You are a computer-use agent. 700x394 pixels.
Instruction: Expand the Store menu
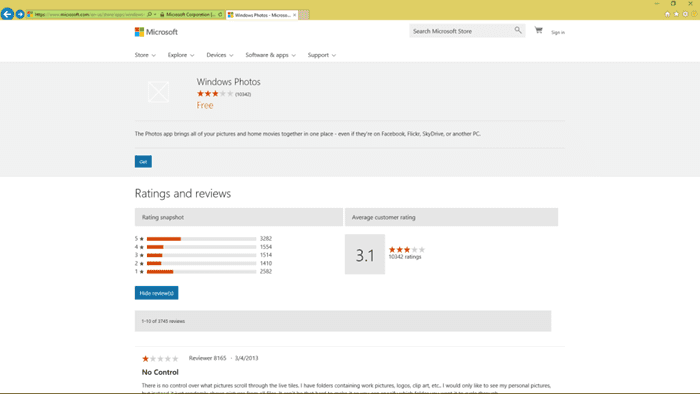(x=145, y=55)
